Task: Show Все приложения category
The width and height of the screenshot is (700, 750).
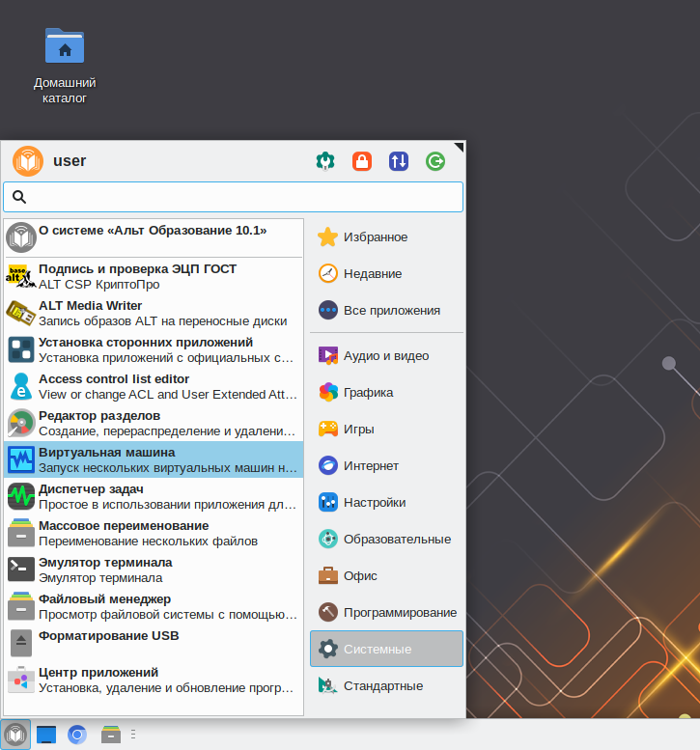Action: [386, 311]
